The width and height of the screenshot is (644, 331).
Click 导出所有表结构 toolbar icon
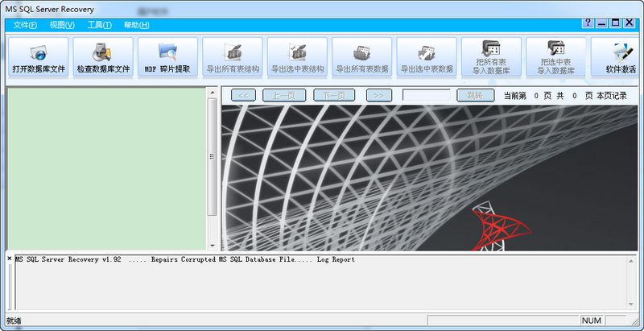233,56
